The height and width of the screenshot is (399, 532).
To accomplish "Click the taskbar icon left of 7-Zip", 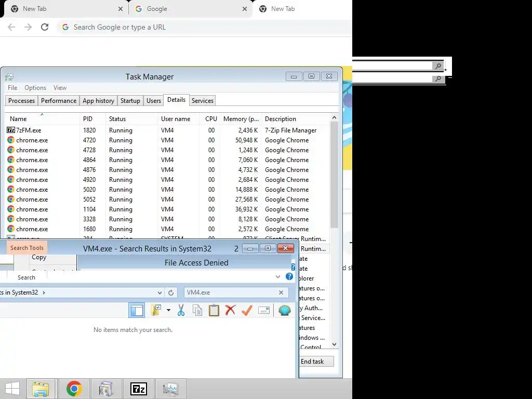I will click(x=106, y=389).
